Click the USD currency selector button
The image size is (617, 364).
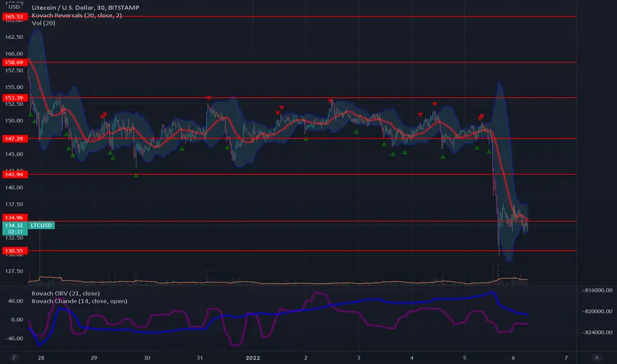14,7
